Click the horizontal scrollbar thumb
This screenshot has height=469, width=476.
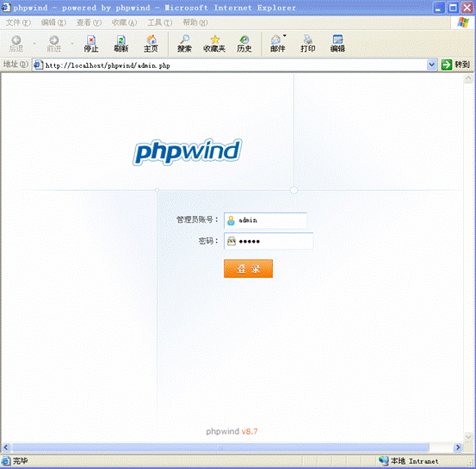[x=220, y=447]
